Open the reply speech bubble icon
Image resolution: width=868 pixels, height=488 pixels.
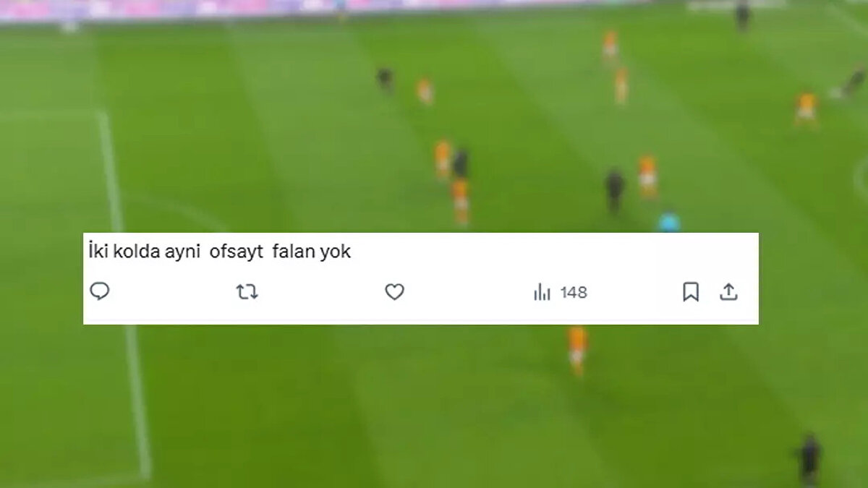[100, 291]
